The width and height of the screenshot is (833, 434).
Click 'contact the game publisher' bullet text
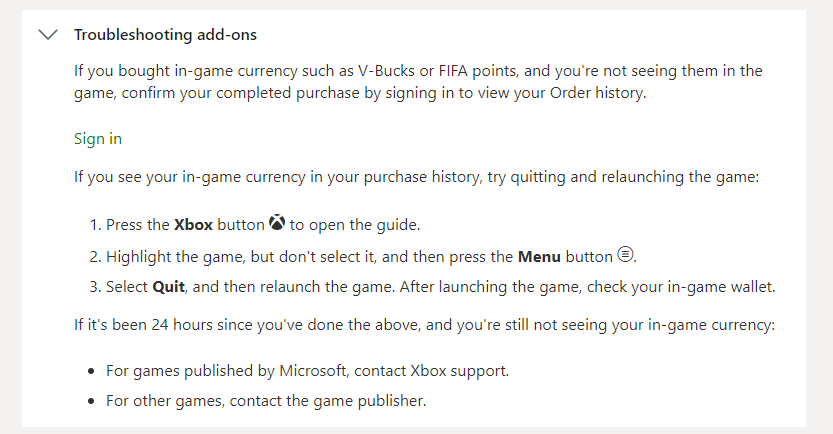(327, 401)
